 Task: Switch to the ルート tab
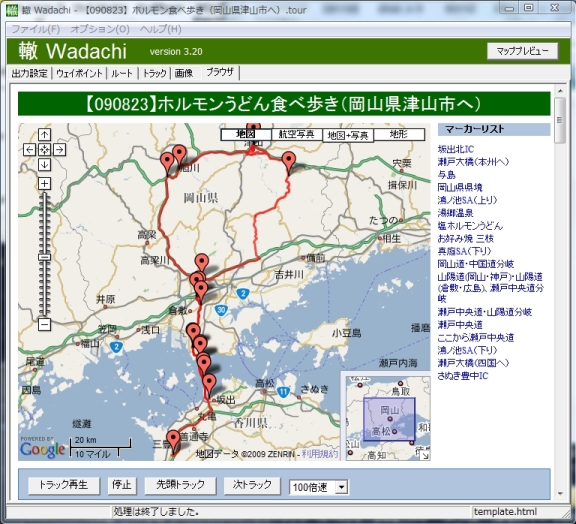pos(122,73)
